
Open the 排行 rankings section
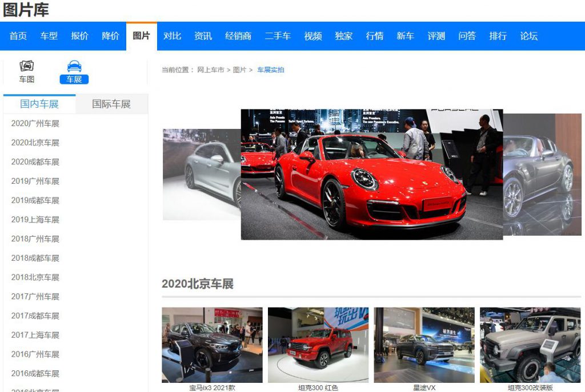[x=498, y=35]
